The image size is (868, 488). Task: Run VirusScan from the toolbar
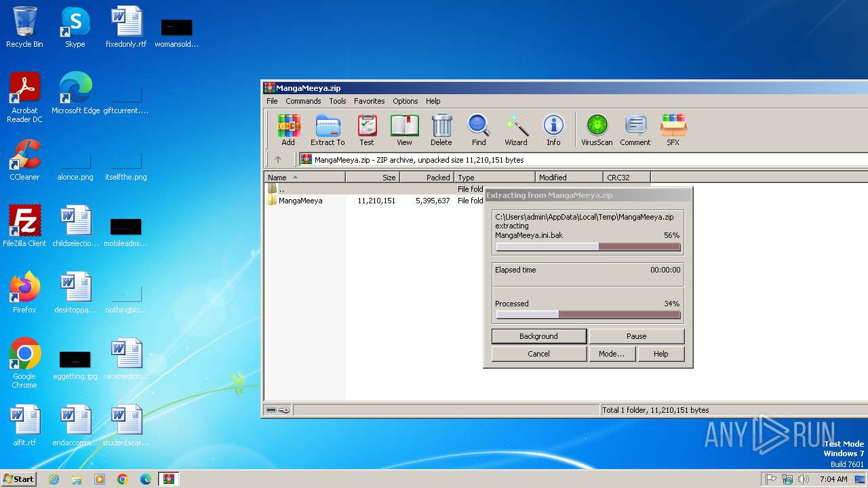597,129
